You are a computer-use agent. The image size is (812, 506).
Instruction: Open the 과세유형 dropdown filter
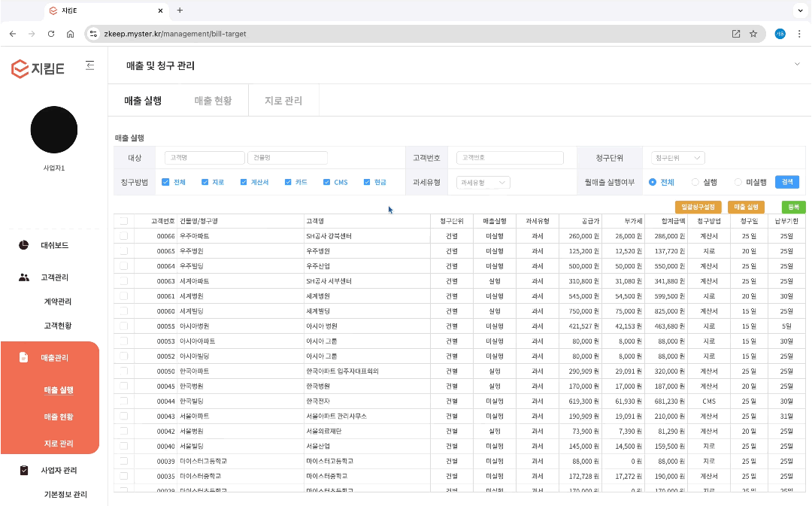click(x=483, y=182)
